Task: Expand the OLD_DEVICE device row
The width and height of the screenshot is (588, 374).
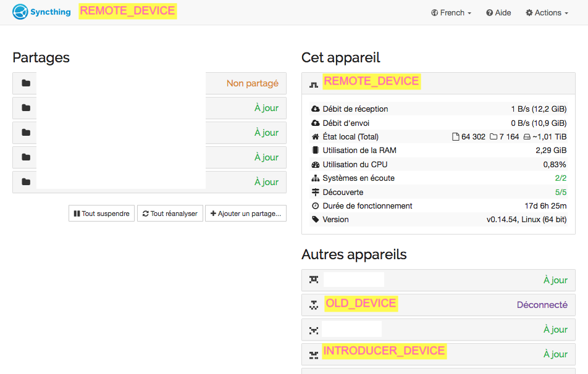Action: 439,305
